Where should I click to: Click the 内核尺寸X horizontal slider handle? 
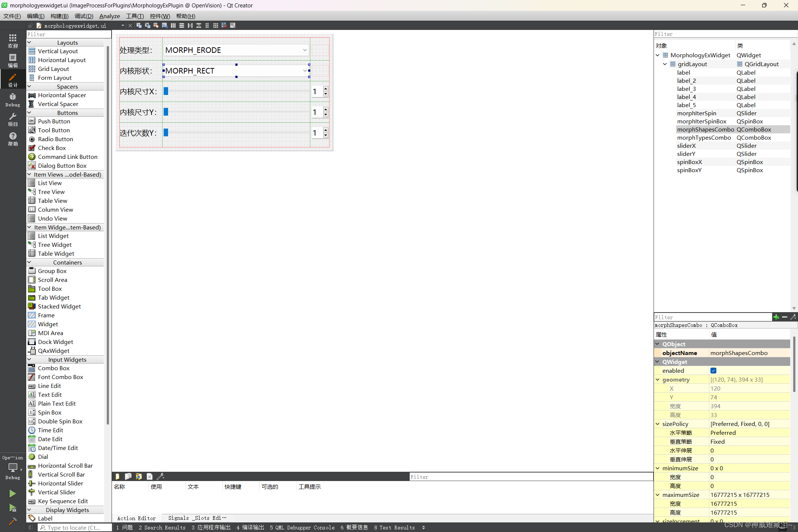[166, 91]
